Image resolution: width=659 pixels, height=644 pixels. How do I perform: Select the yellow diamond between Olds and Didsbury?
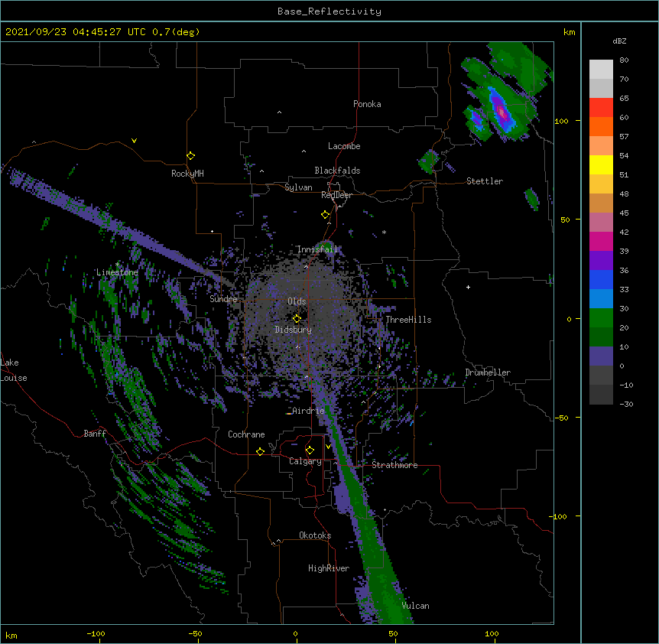297,318
